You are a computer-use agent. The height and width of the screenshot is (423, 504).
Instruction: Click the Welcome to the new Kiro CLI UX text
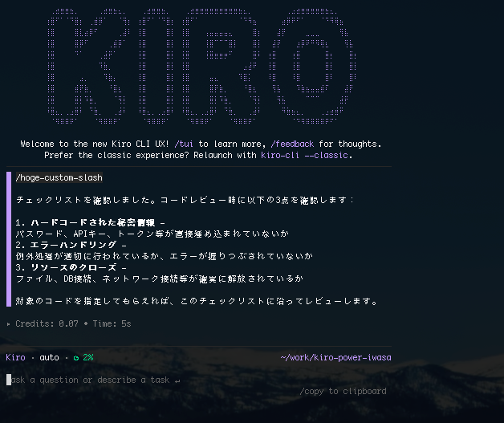click(95, 144)
